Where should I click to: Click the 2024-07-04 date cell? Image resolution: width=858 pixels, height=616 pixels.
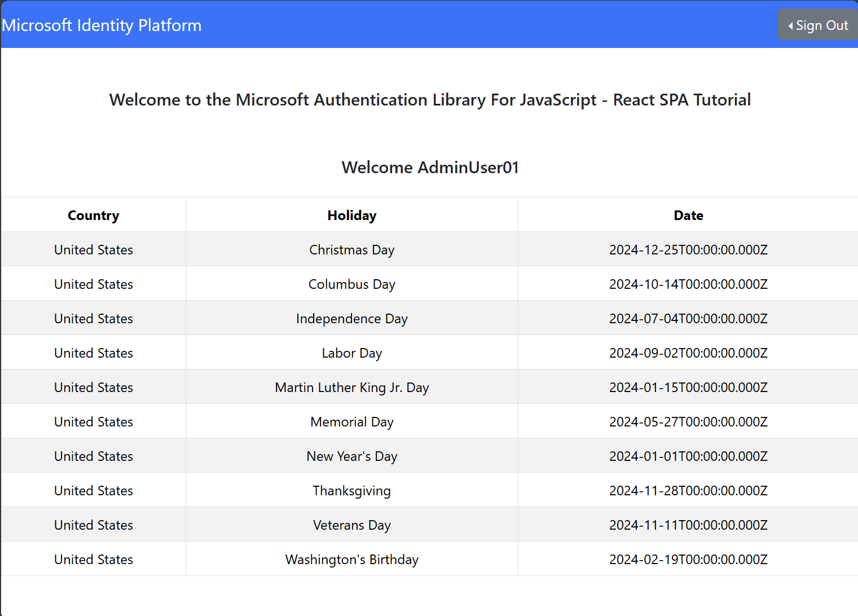tap(688, 319)
